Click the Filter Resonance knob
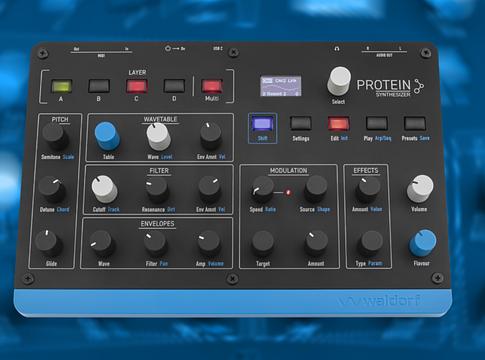Screen dimensions: 485x360 click(x=157, y=190)
